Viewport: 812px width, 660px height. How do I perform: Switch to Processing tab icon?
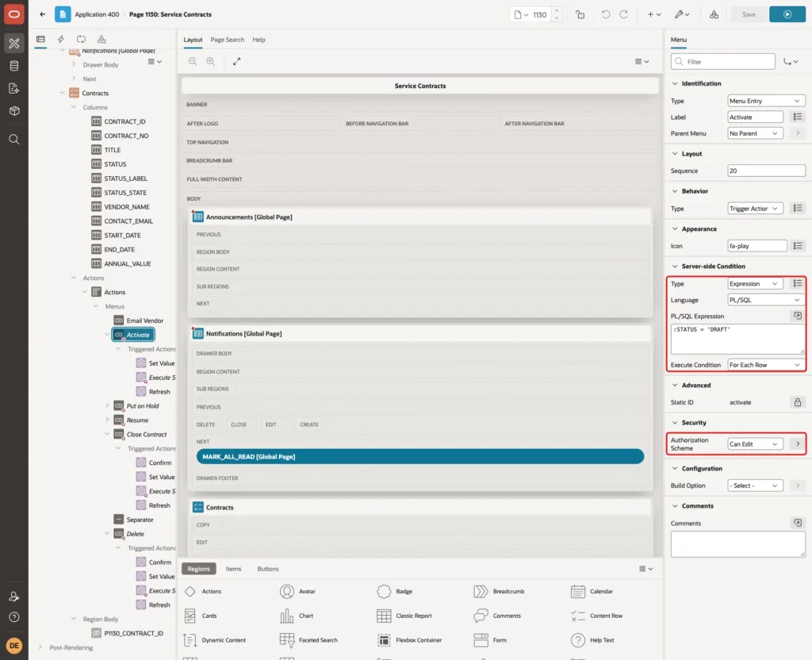pyautogui.click(x=82, y=40)
